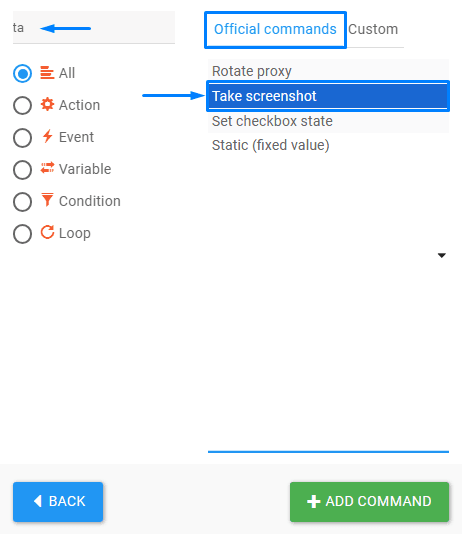The width and height of the screenshot is (462, 534).
Task: Click the left triangle icon on Back
Action: 38,501
